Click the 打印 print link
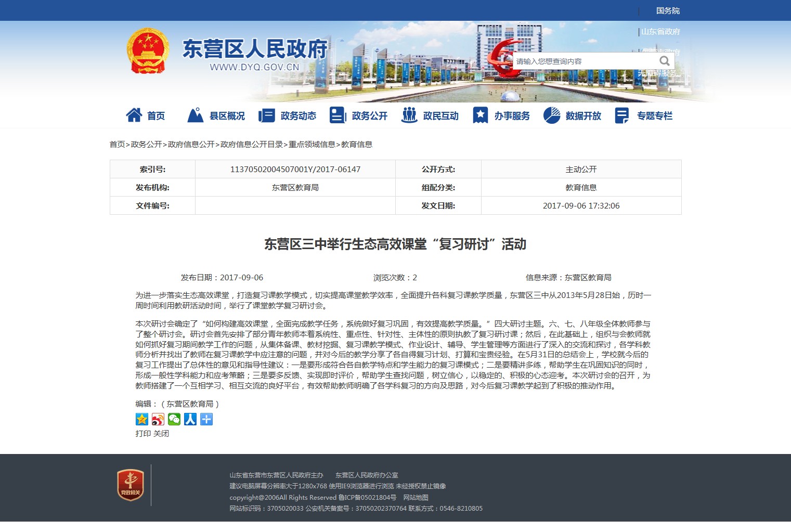 (143, 433)
